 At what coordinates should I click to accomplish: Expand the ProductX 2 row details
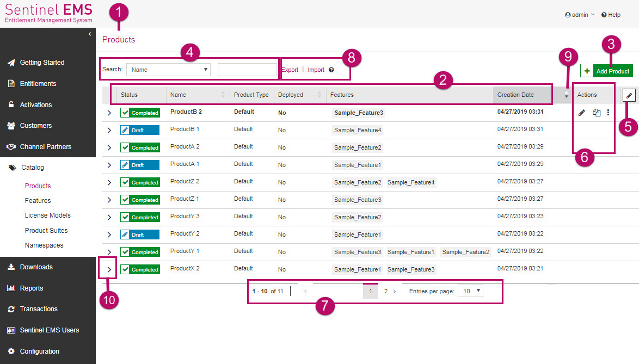point(109,269)
